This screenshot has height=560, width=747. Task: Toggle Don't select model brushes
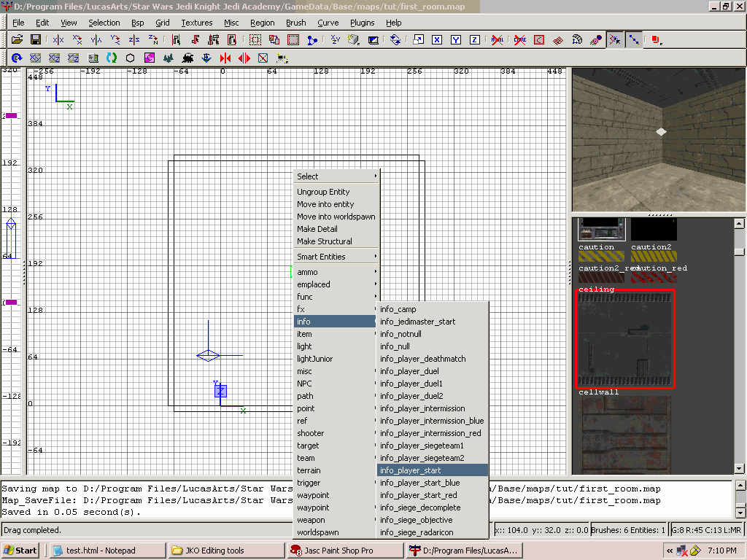(498, 40)
